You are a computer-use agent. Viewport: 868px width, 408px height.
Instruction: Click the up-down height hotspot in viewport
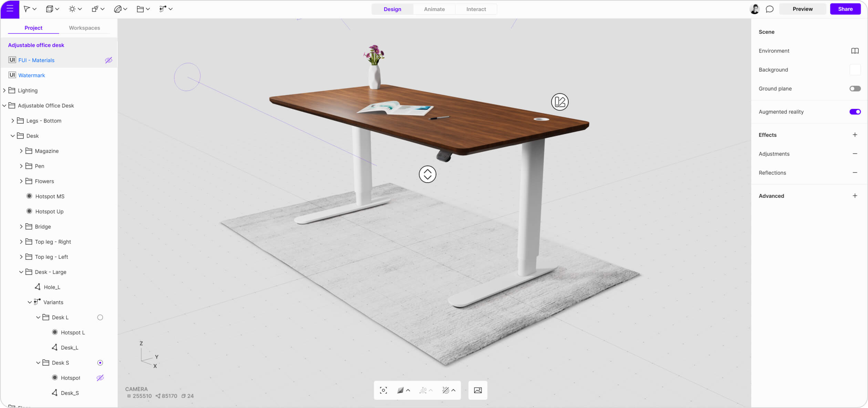(427, 174)
